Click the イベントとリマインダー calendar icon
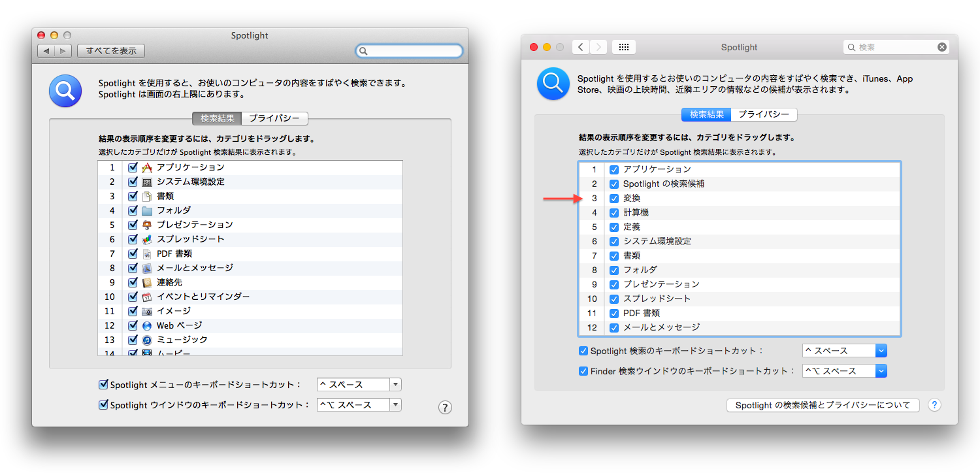The width and height of the screenshot is (980, 473). pos(147,297)
